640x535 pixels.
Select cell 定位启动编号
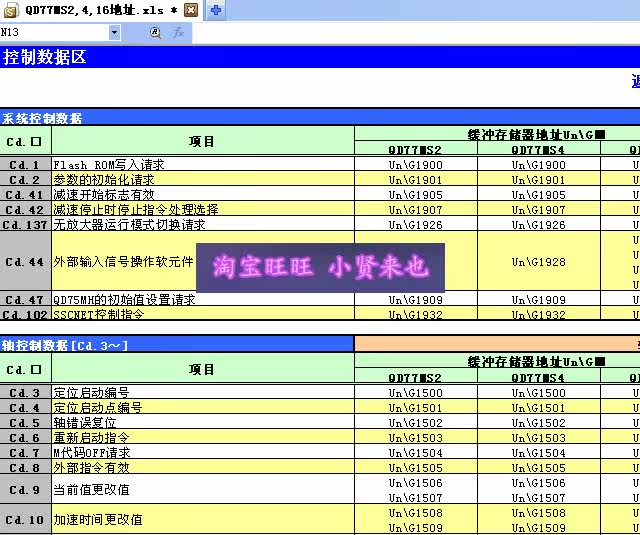[x=203, y=393]
